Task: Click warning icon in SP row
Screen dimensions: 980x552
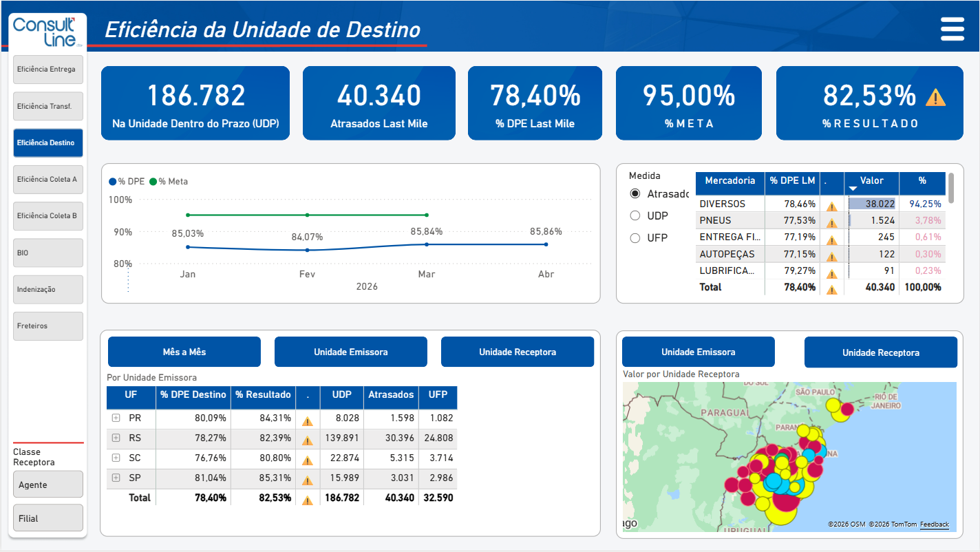Action: (x=308, y=480)
